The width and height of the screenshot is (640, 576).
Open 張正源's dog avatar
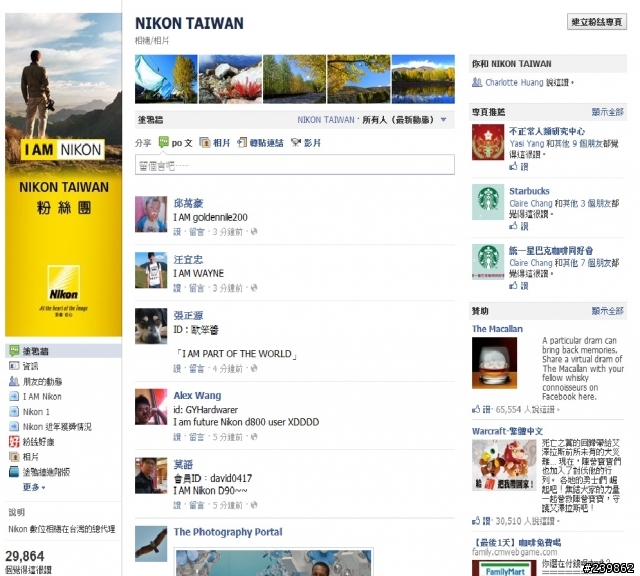pos(151,326)
